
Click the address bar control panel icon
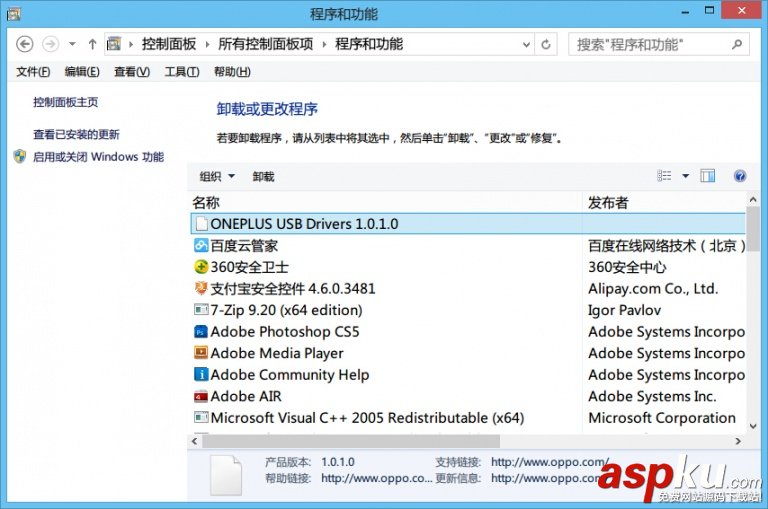[x=114, y=44]
